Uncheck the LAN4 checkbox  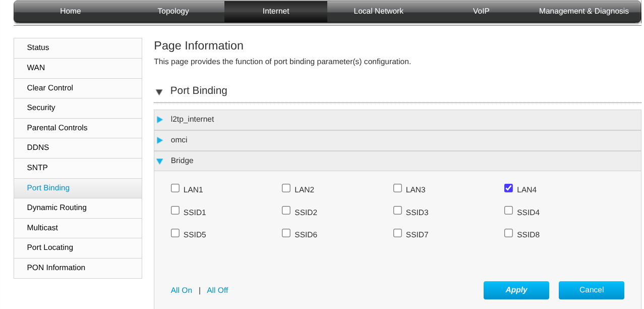point(508,188)
